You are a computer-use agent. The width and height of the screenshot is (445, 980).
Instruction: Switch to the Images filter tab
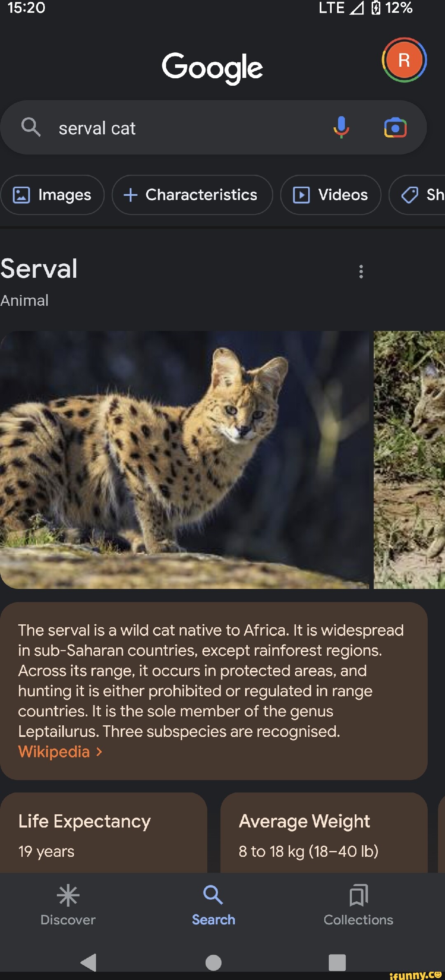52,195
